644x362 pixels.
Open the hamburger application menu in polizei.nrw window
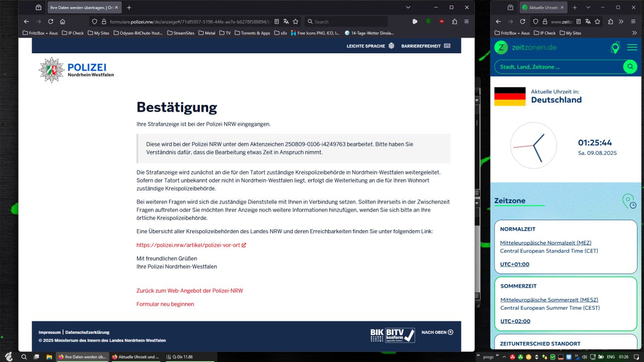pos(466,22)
